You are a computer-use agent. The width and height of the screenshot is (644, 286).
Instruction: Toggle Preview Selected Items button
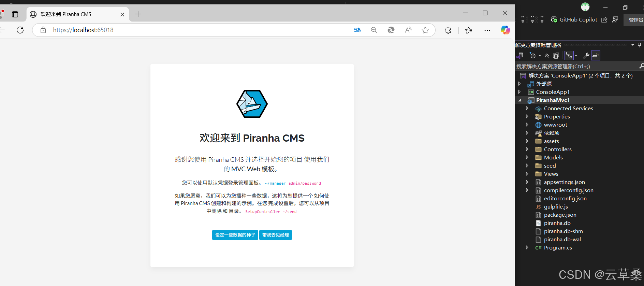tap(596, 56)
